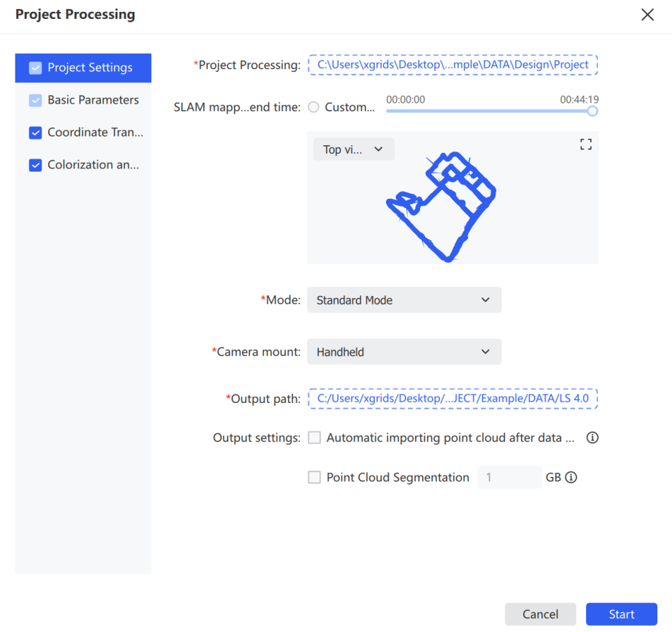Click the Project Processing folder path
The width and height of the screenshot is (672, 632).
coord(453,65)
